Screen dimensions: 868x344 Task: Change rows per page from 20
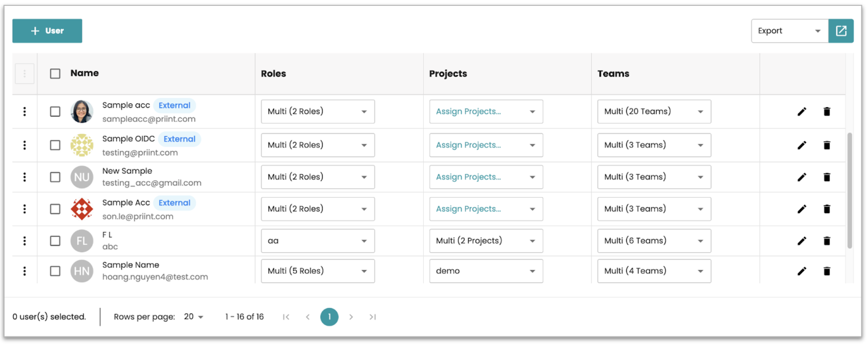click(194, 317)
